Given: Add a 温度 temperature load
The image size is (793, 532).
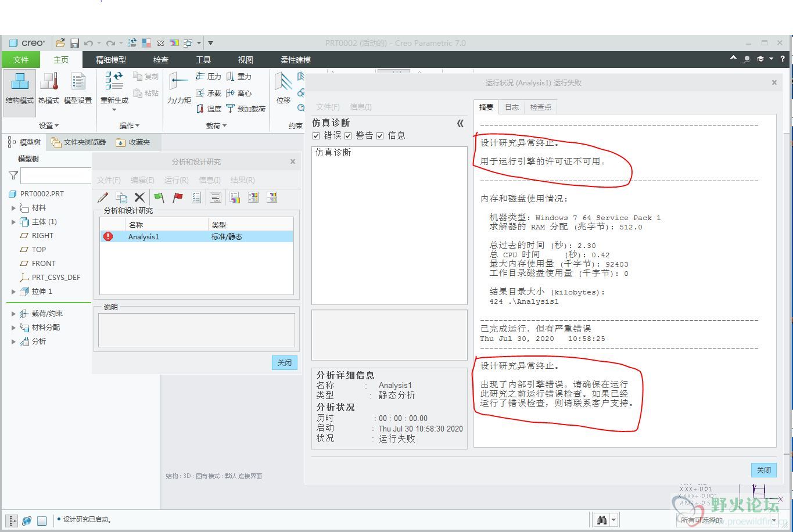Looking at the screenshot, I should (209, 109).
